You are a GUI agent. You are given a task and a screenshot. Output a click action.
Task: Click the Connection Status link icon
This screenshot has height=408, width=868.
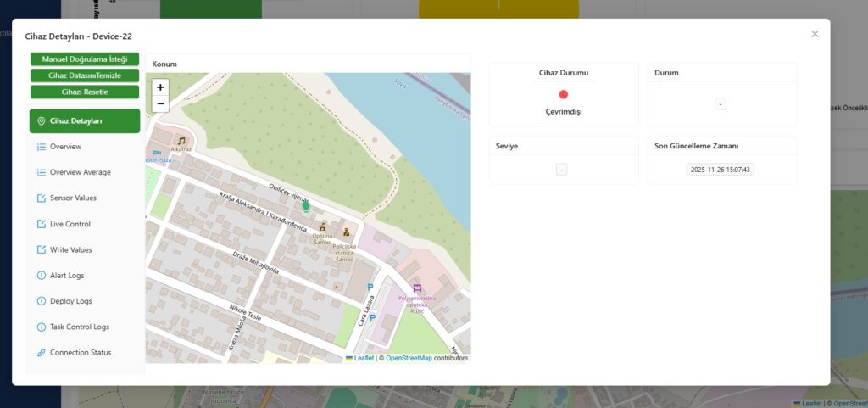pyautogui.click(x=42, y=352)
